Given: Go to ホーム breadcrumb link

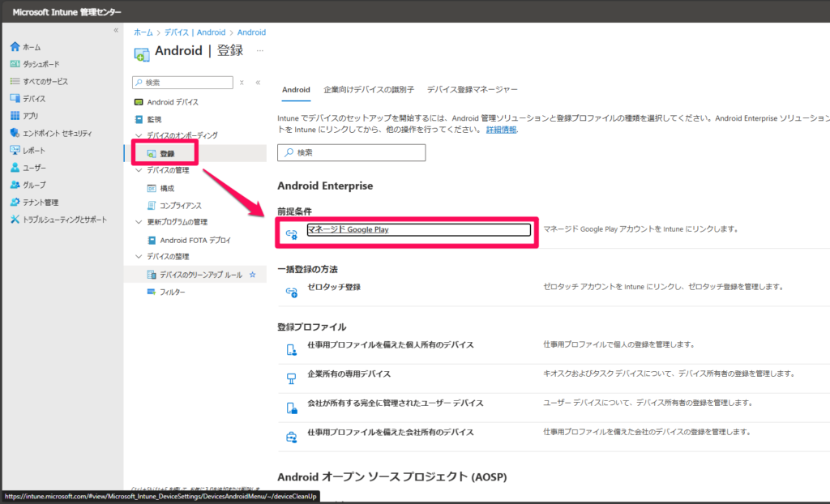Looking at the screenshot, I should pyautogui.click(x=143, y=32).
